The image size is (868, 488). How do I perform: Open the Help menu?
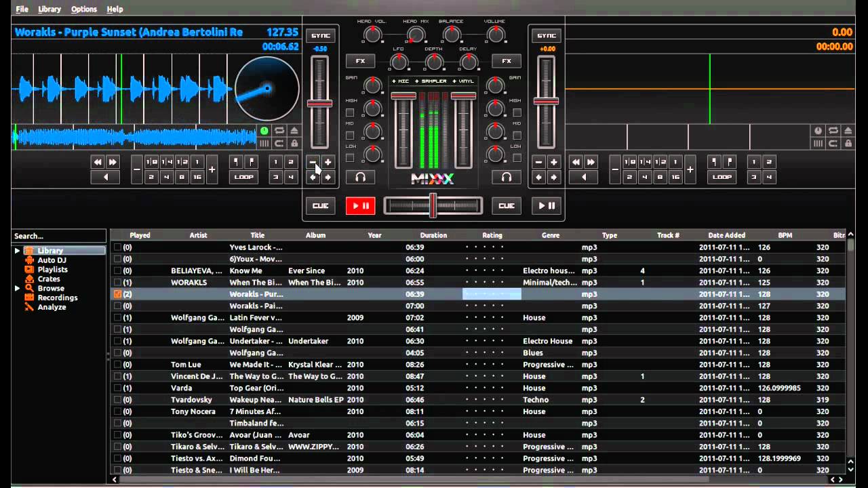tap(115, 9)
